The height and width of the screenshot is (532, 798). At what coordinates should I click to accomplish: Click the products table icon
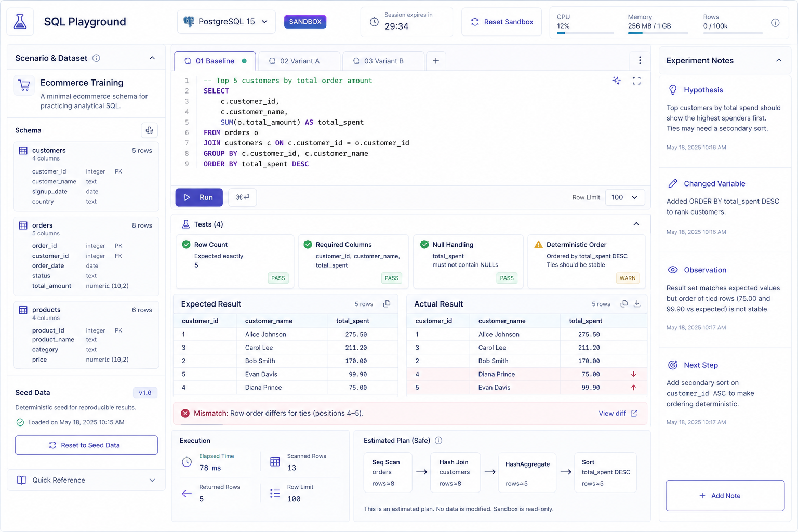click(x=23, y=310)
